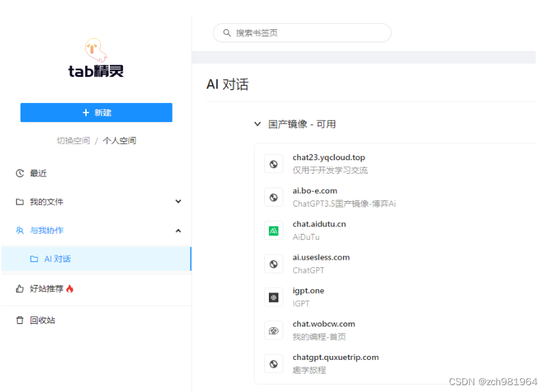Viewport: 548px width, 392px height.
Task: Click the trash icon beside 回收站
Action: click(x=20, y=320)
